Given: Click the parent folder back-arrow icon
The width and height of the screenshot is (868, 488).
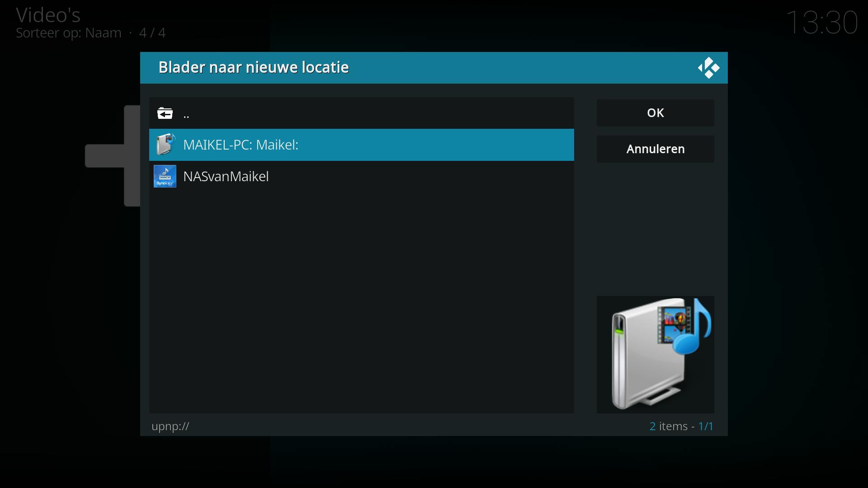Looking at the screenshot, I should pyautogui.click(x=165, y=113).
